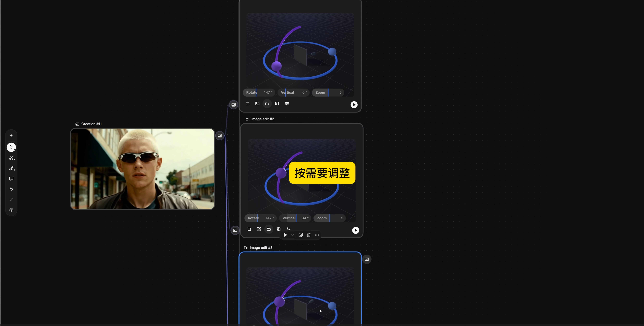Click the image output port of Image edit #3
644x326 pixels.
tap(367, 259)
